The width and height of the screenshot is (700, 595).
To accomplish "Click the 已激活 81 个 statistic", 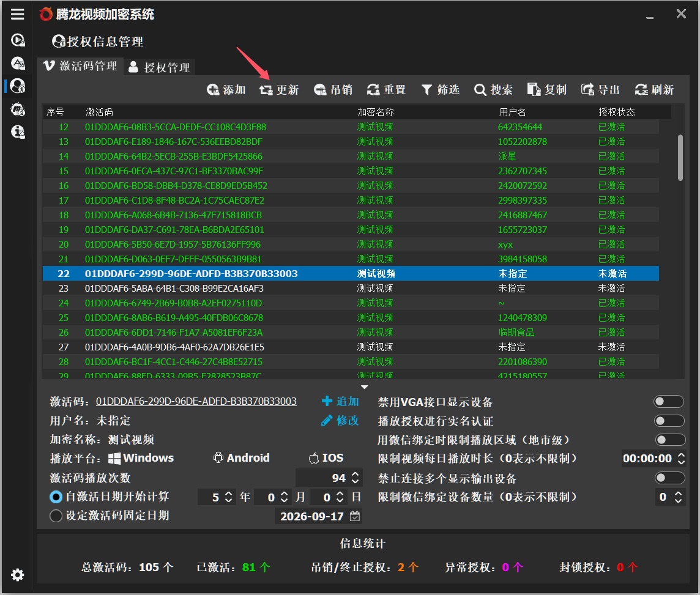I will point(233,567).
